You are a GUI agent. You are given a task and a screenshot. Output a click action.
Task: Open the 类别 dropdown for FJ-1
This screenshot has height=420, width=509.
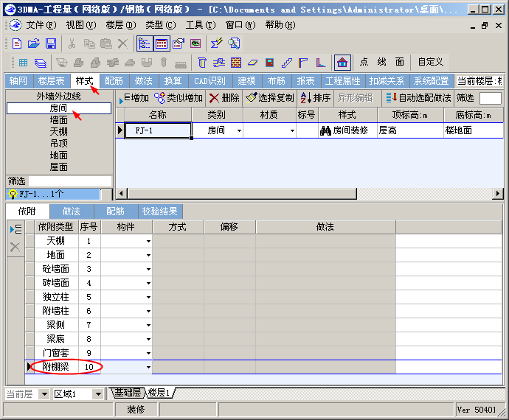pyautogui.click(x=239, y=130)
